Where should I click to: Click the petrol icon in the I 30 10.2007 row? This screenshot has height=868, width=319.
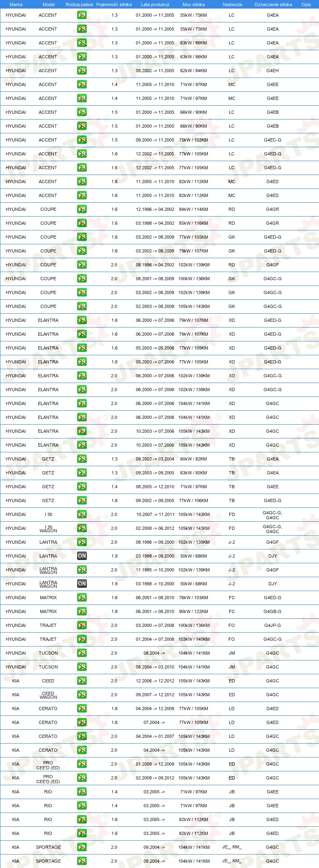[82, 514]
